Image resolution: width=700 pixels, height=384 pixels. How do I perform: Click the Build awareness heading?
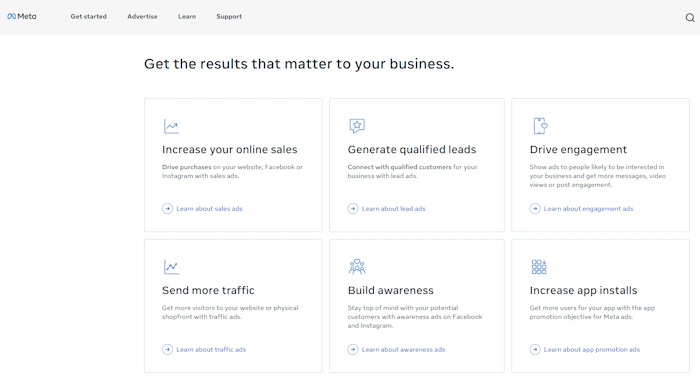click(x=391, y=290)
